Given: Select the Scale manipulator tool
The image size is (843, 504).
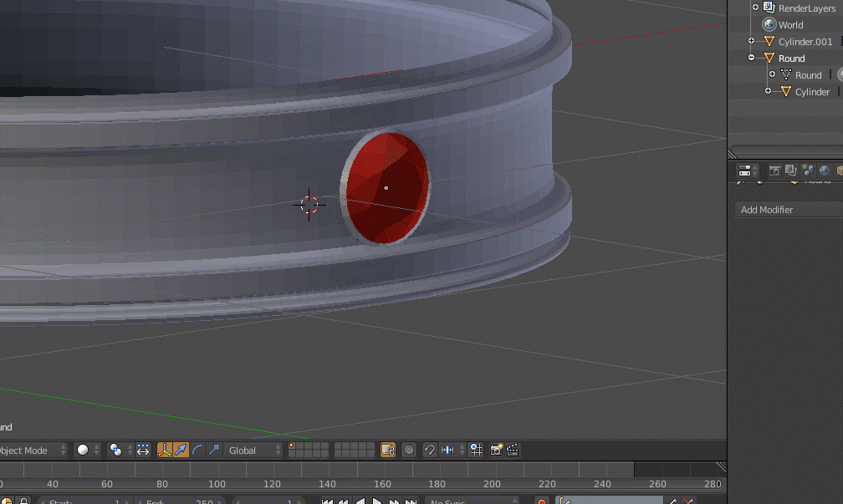Looking at the screenshot, I should pyautogui.click(x=213, y=450).
